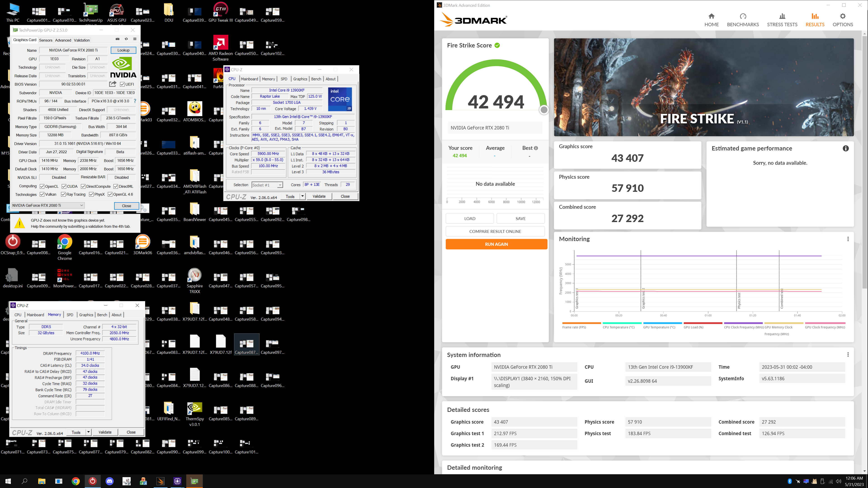Open the OPTIONS gear in 3DMark
Screen dimensions: 868x488
(x=843, y=20)
